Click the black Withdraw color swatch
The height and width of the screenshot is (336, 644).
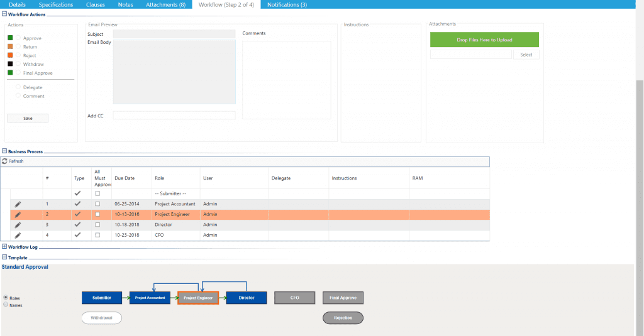(10, 63)
